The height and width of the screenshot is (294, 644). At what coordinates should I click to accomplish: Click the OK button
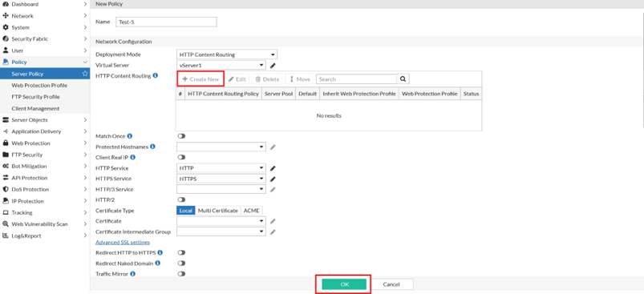(x=344, y=284)
